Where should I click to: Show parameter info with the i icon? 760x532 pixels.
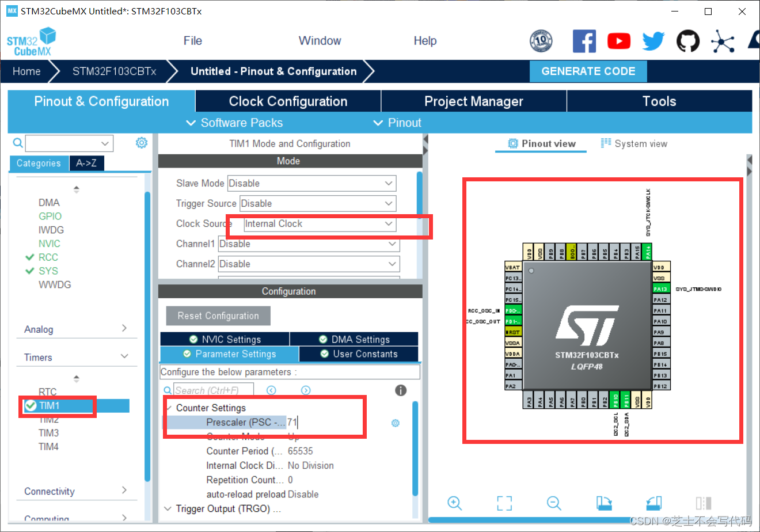401,390
